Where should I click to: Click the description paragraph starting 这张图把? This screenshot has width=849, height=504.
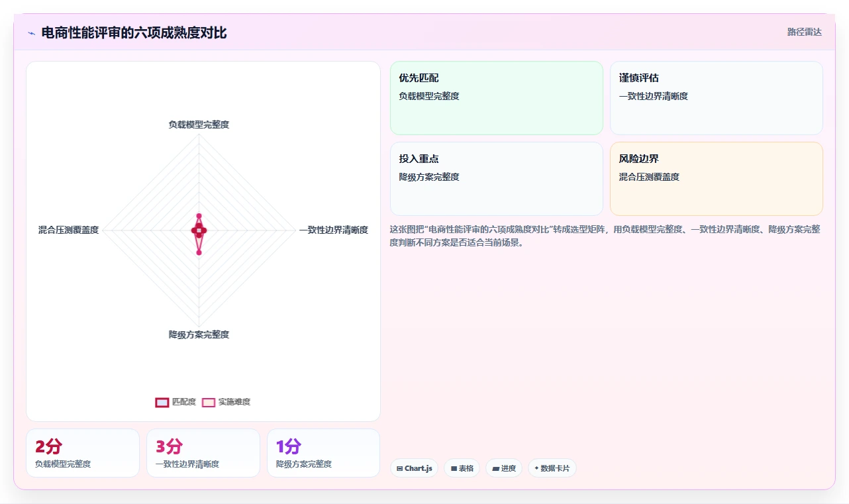pos(606,236)
